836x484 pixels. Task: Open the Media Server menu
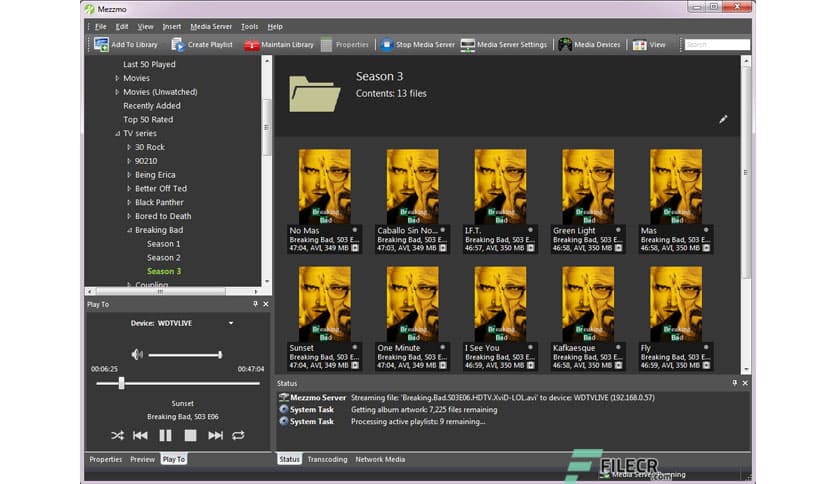211,27
